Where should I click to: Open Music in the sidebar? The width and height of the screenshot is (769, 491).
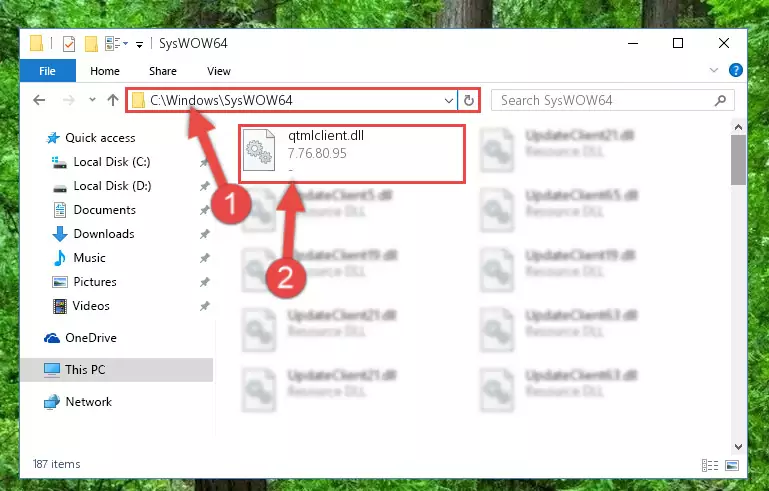(x=89, y=258)
